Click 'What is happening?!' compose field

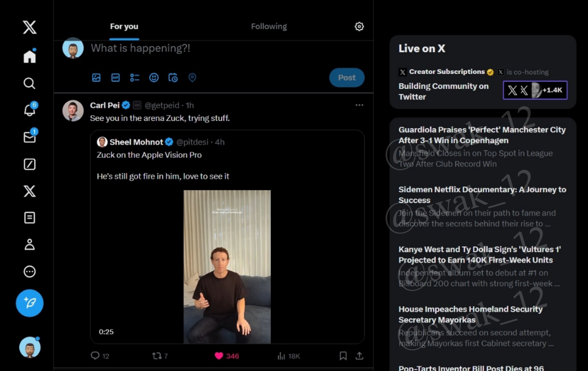pyautogui.click(x=141, y=48)
